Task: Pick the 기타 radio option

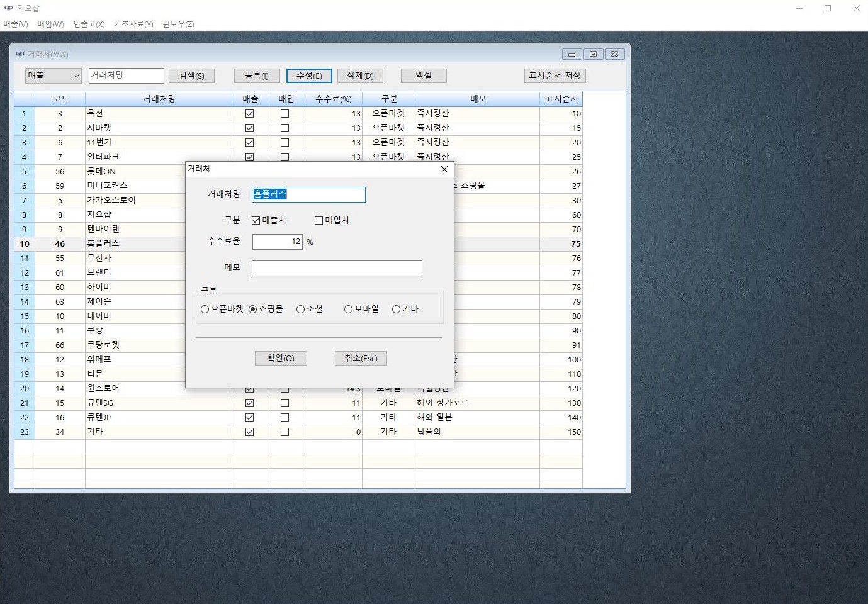Action: [x=396, y=310]
